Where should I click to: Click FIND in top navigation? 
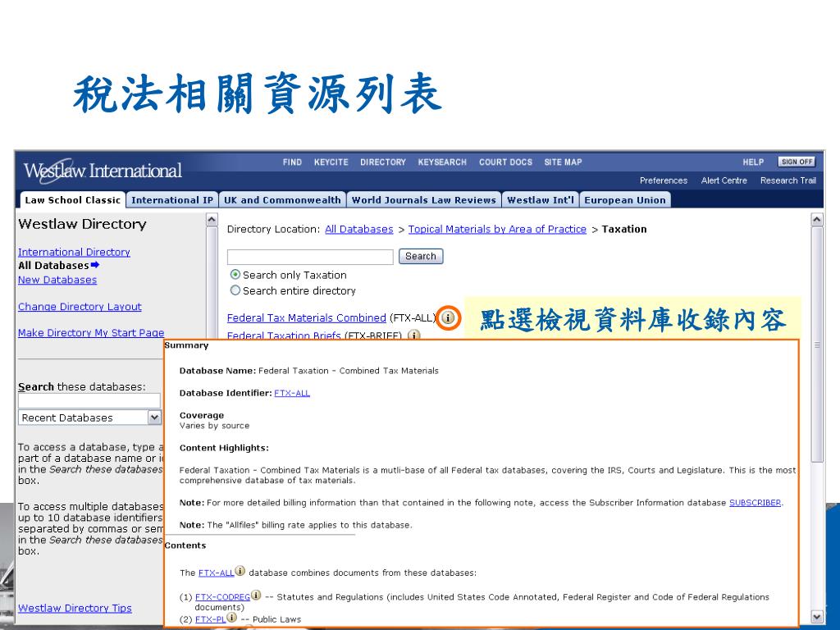pyautogui.click(x=293, y=162)
